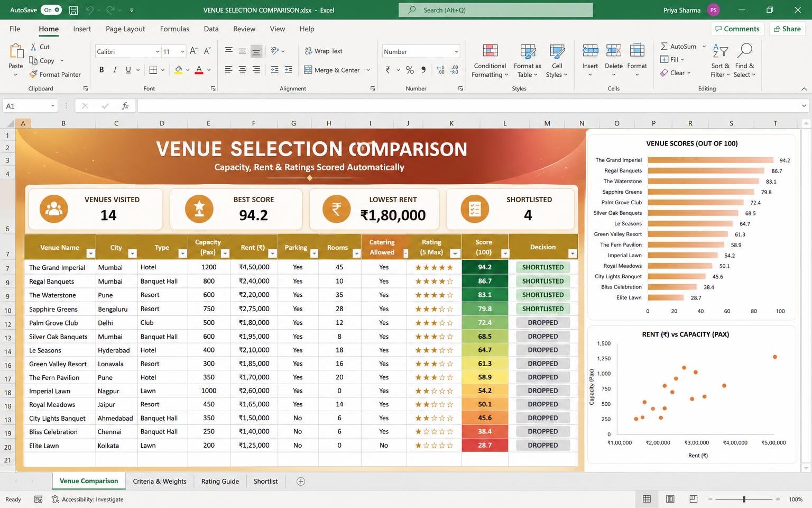Select the Normal view button in status bar
This screenshot has height=508, width=812.
(x=647, y=499)
